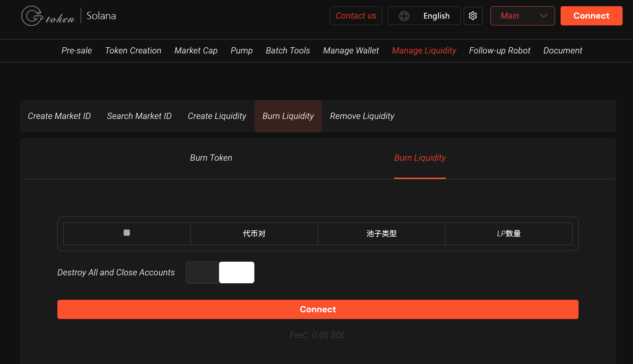
Task: Open the Create Liquidity tab
Action: click(x=217, y=116)
